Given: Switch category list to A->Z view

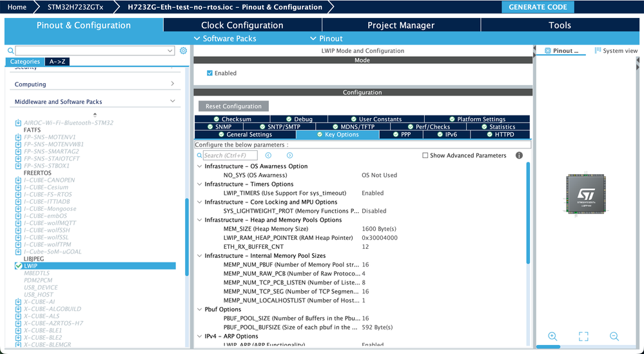Looking at the screenshot, I should pyautogui.click(x=57, y=62).
